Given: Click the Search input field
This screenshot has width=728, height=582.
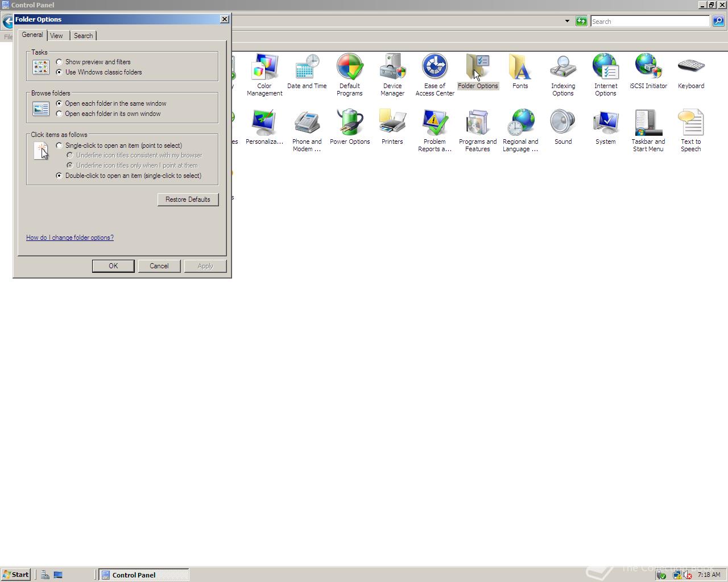Looking at the screenshot, I should click(650, 21).
